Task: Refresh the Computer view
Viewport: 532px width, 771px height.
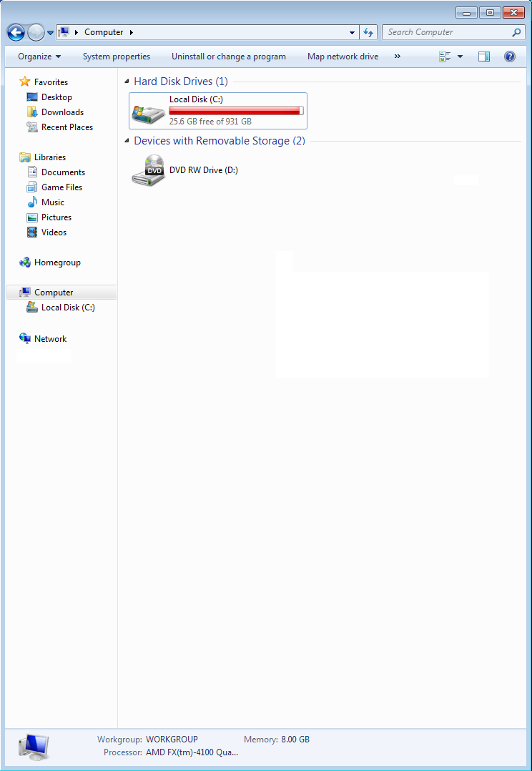Action: coord(368,32)
